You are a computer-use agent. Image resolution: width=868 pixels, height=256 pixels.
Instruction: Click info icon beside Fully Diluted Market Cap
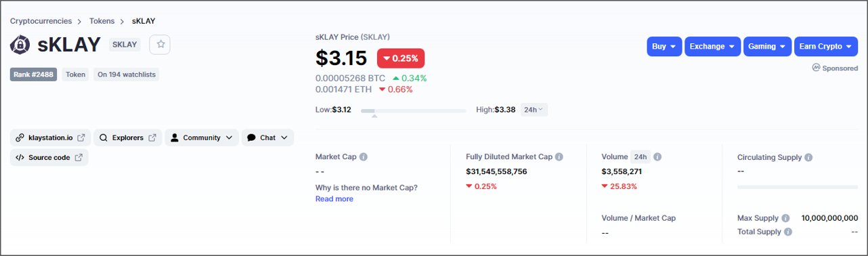[x=559, y=157]
